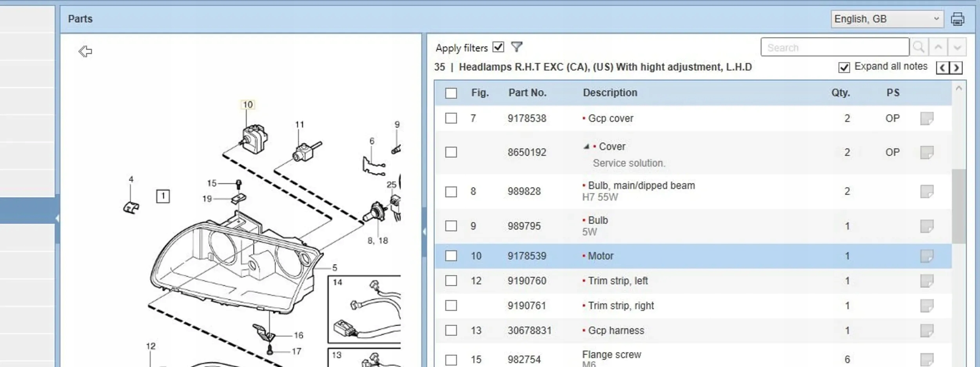980x367 pixels.
Task: Check the Motor row checkbox
Action: pos(451,256)
